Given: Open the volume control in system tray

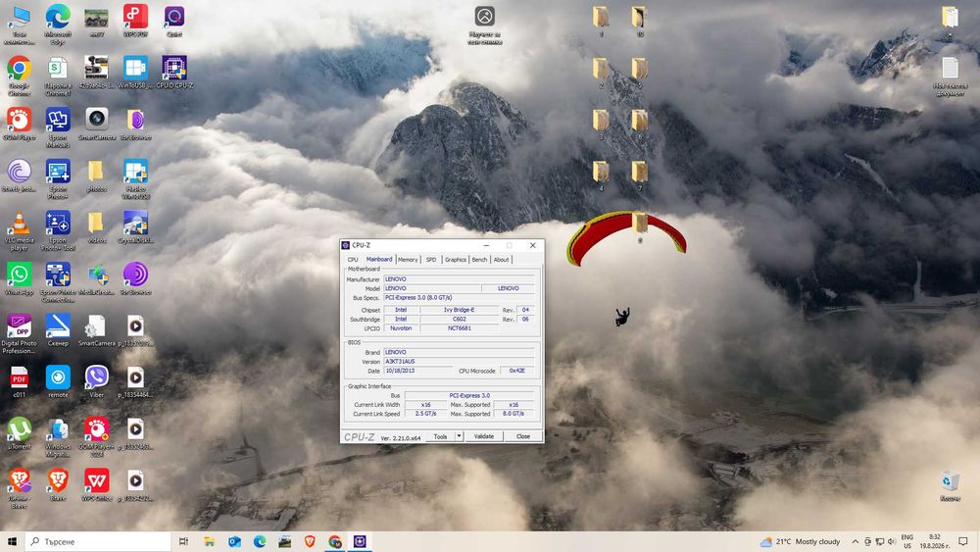Looking at the screenshot, I should point(891,541).
